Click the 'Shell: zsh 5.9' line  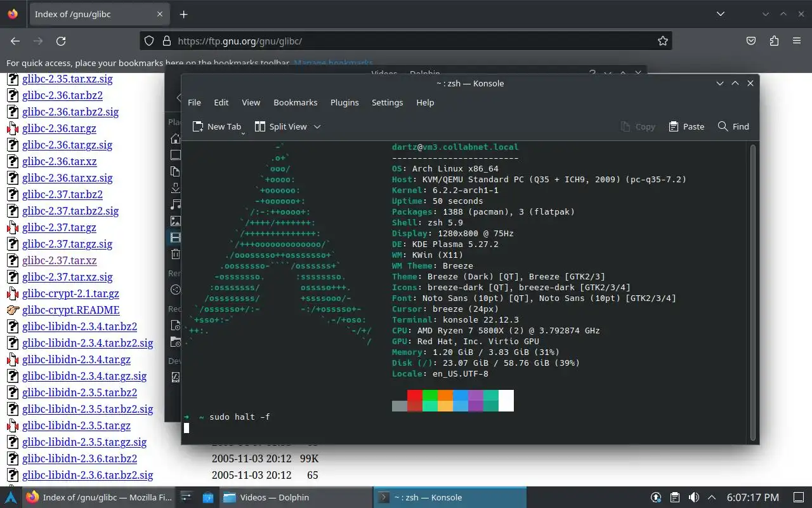[428, 222]
